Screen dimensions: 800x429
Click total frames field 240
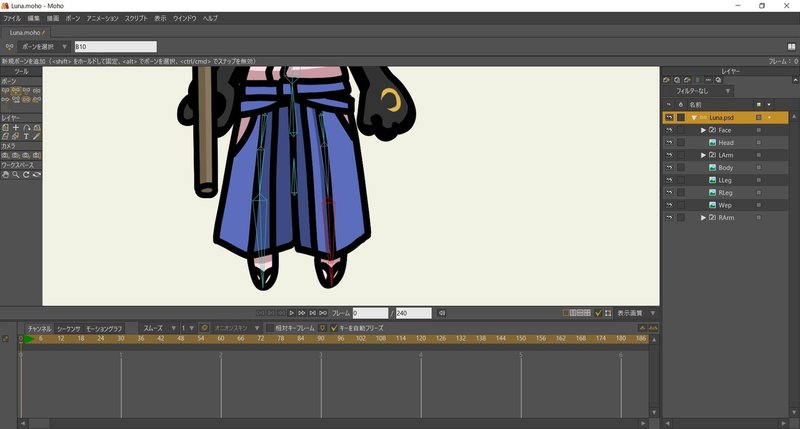coord(413,313)
